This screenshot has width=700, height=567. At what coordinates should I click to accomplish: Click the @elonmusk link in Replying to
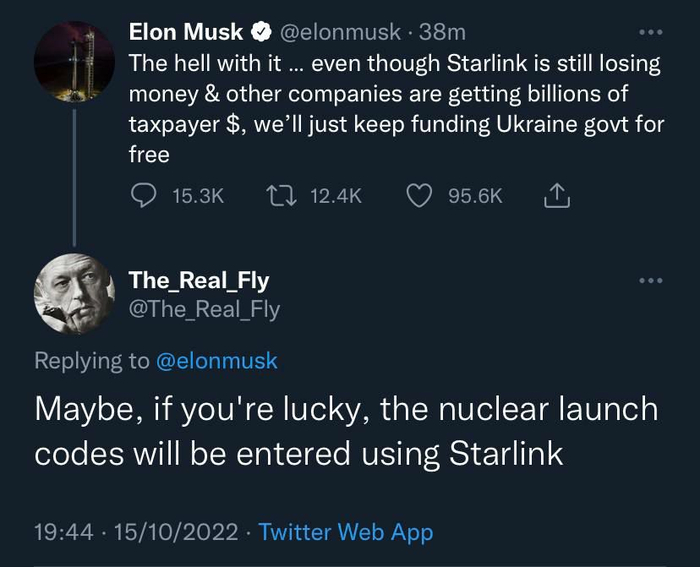(x=217, y=361)
